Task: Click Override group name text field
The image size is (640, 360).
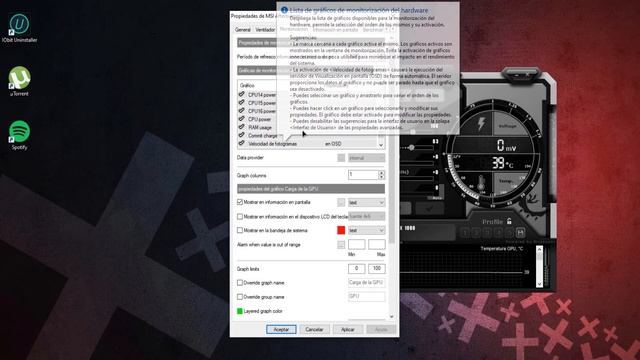Action: pyautogui.click(x=367, y=296)
